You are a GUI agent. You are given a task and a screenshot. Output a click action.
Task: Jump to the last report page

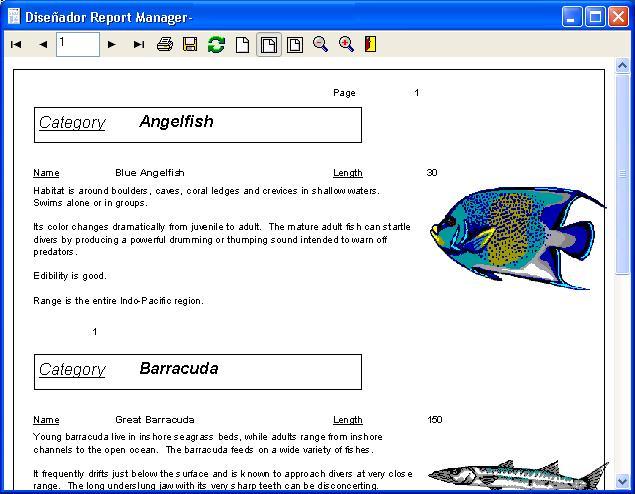click(x=139, y=44)
